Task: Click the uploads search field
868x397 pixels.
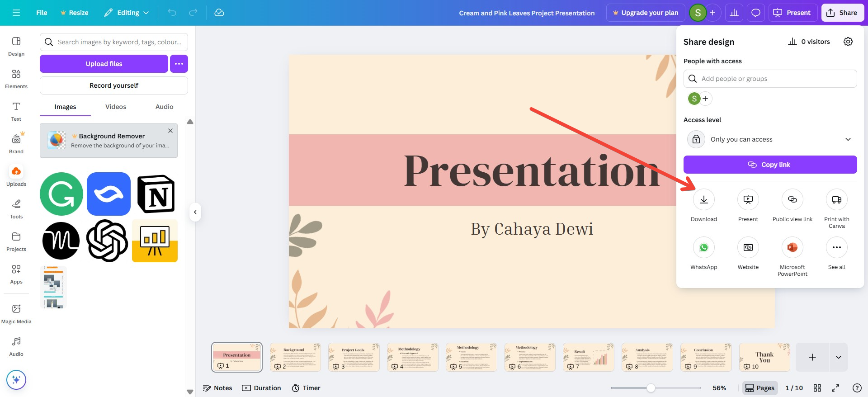Action: tap(114, 42)
